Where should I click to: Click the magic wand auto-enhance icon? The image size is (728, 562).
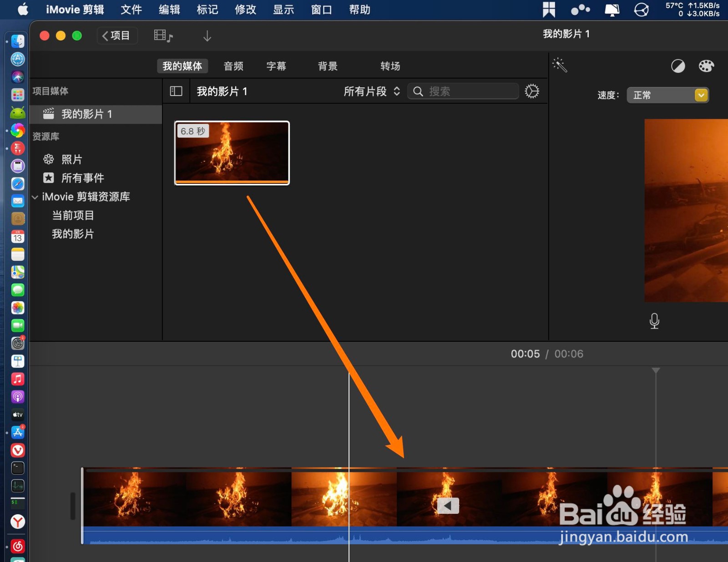[x=560, y=65]
